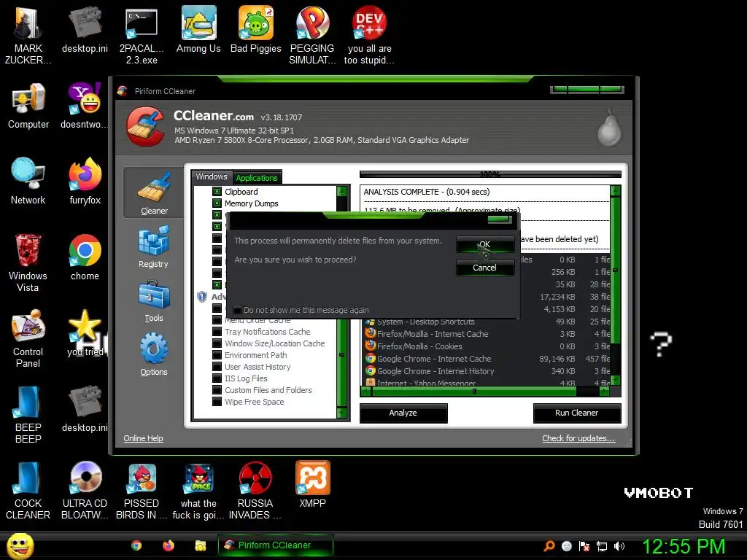Viewport: 747px width, 560px height.
Task: Select the Windows Vista recycle bin icon
Action: pyautogui.click(x=28, y=262)
